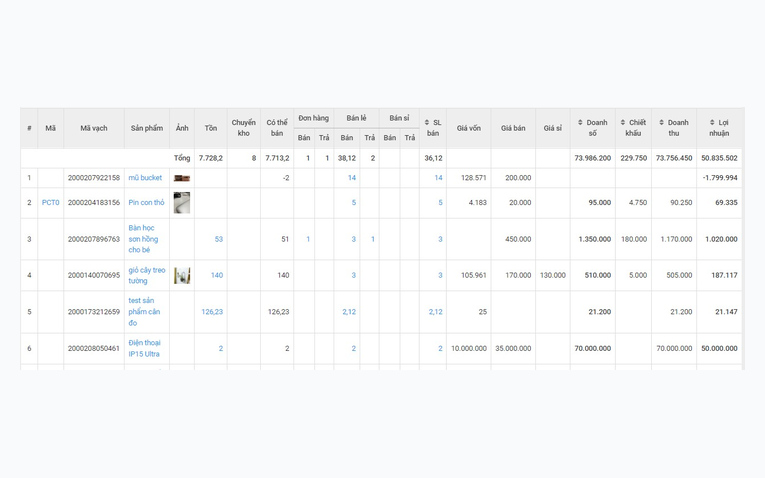The width and height of the screenshot is (765, 478).
Task: Click cost price 10.000.000 cell
Action: (x=469, y=348)
